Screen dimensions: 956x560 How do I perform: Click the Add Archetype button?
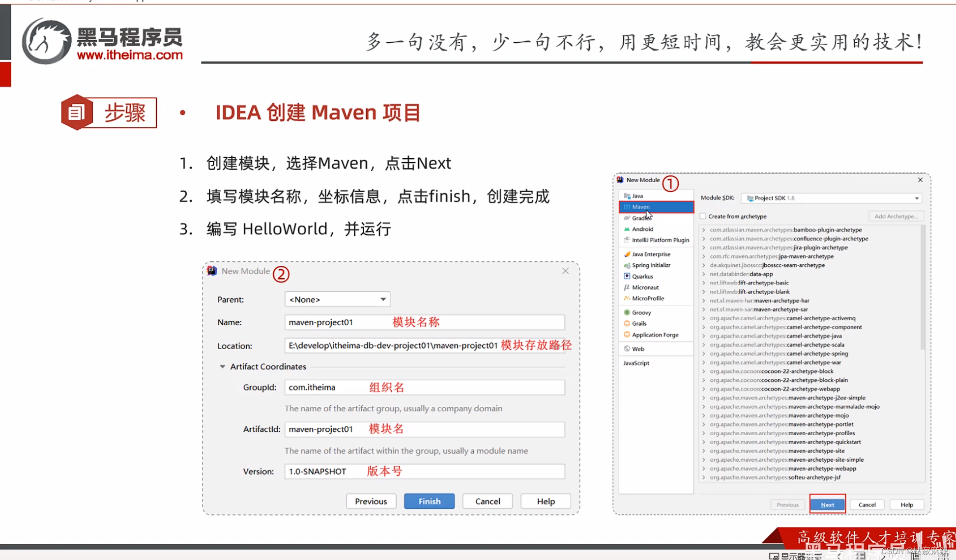point(896,216)
